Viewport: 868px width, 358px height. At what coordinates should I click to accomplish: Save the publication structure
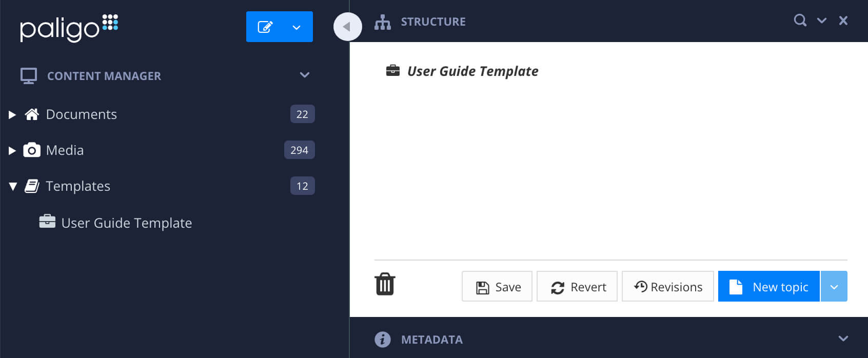click(497, 286)
